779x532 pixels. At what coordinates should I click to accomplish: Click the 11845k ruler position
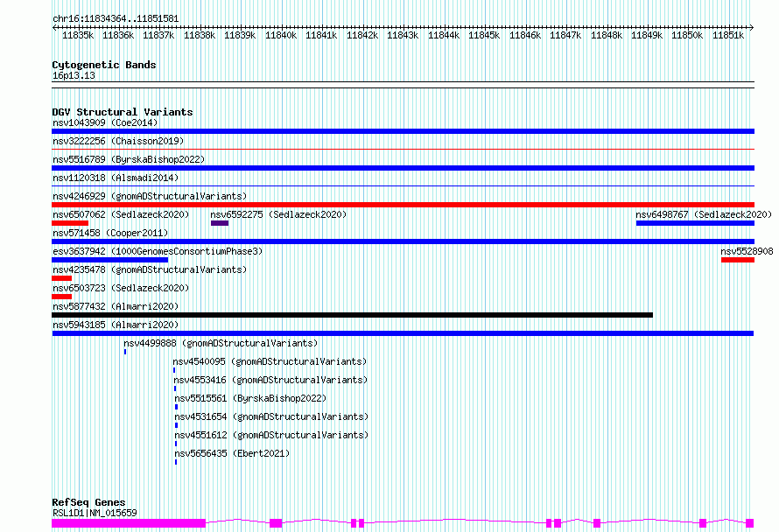484,35
